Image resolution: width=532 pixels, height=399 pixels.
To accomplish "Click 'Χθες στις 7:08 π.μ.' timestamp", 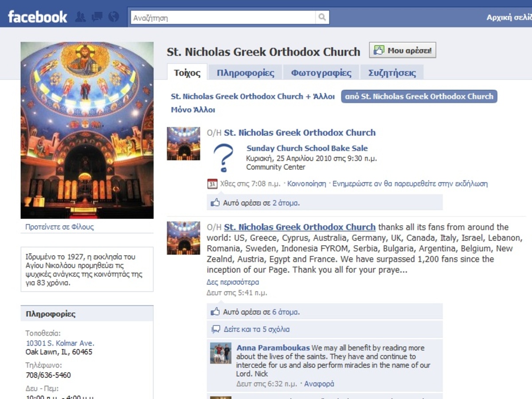I will (251, 184).
